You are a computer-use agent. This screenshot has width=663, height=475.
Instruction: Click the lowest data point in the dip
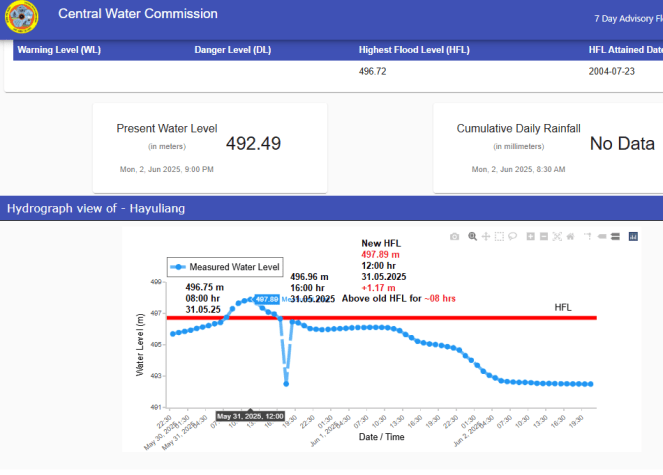click(286, 384)
